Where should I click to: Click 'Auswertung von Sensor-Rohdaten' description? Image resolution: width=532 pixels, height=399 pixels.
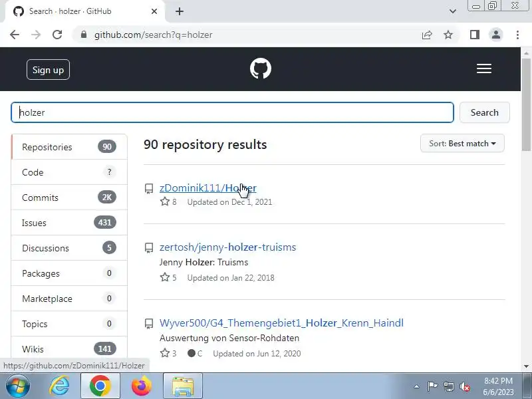pos(229,338)
